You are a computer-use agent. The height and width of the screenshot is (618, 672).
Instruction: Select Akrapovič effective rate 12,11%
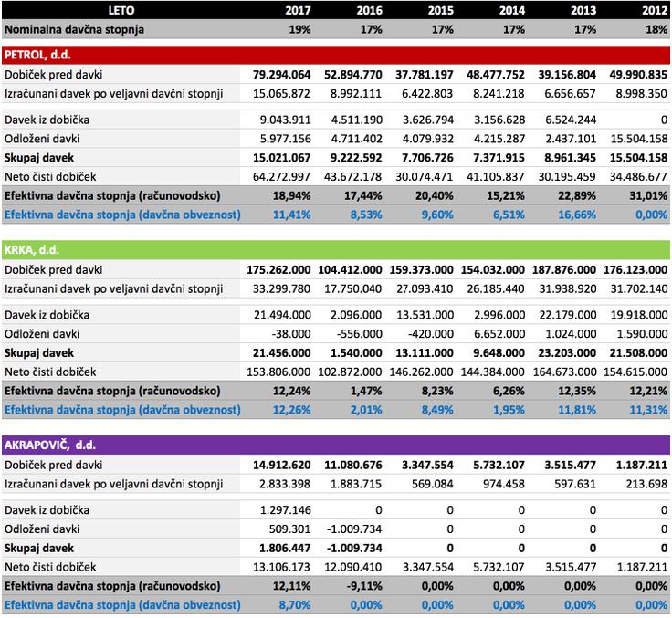(292, 586)
